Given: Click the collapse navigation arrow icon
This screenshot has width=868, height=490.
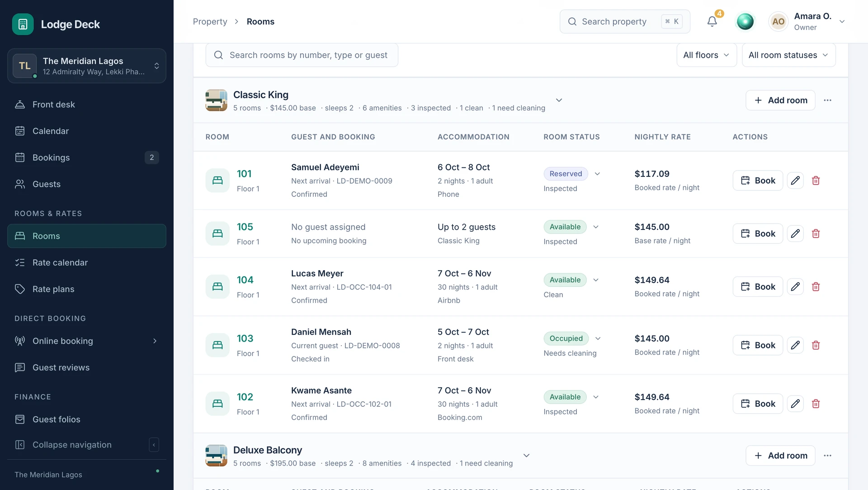Looking at the screenshot, I should coord(154,445).
